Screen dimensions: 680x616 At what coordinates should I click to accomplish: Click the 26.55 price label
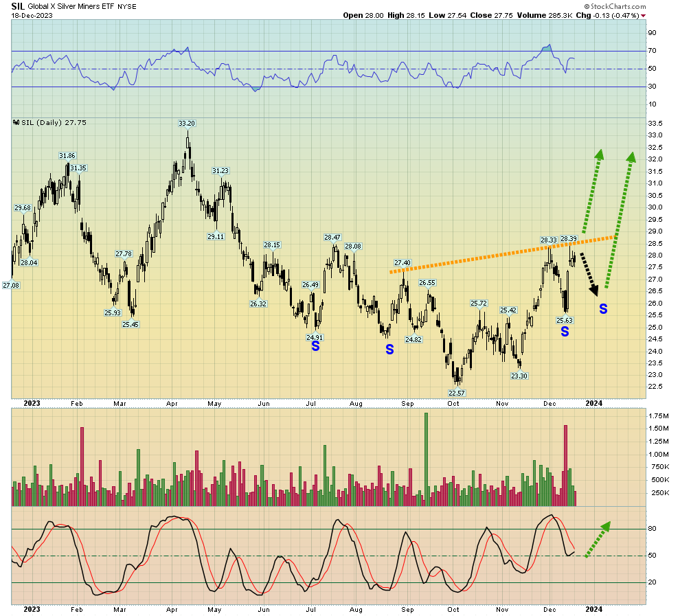point(427,283)
